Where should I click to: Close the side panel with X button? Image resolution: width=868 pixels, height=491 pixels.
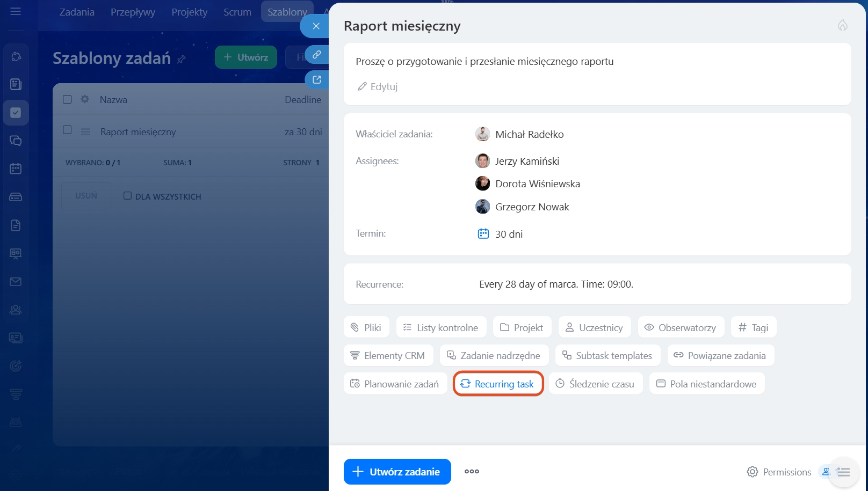coord(316,26)
